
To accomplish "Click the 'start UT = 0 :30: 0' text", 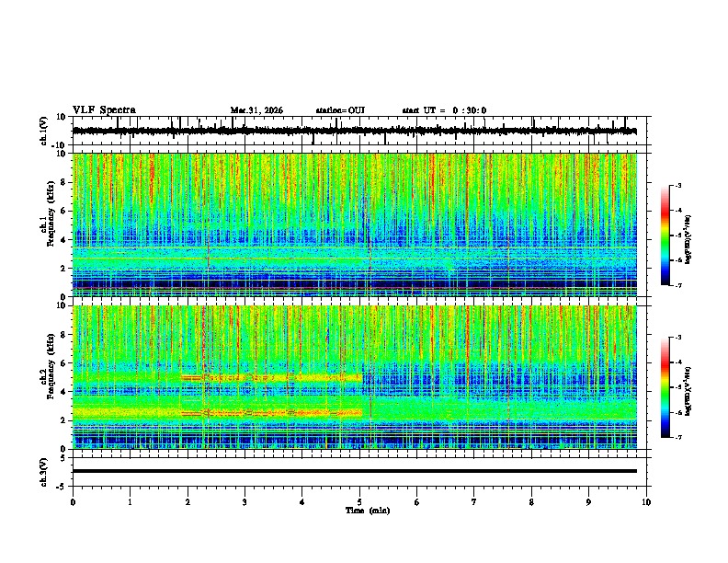I will tap(444, 110).
